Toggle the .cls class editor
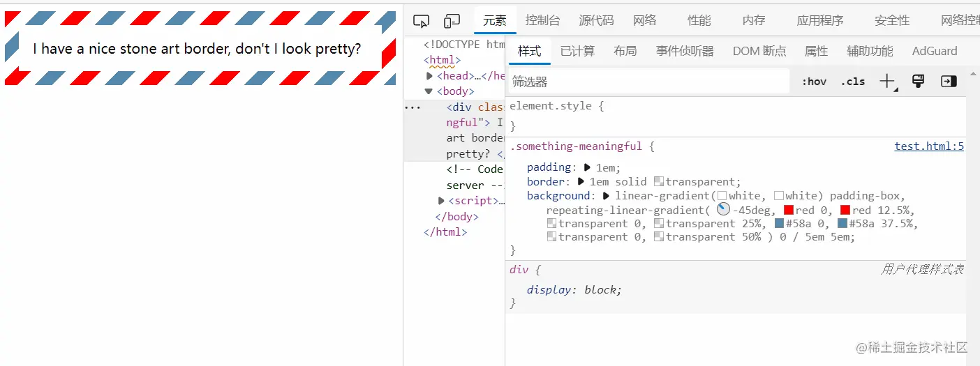This screenshot has width=980, height=366. pyautogui.click(x=853, y=82)
